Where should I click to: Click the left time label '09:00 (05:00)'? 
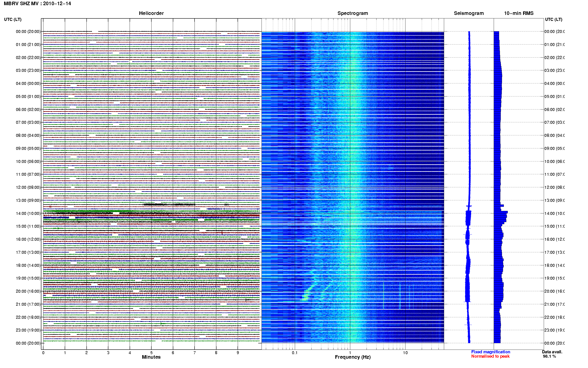click(28, 148)
